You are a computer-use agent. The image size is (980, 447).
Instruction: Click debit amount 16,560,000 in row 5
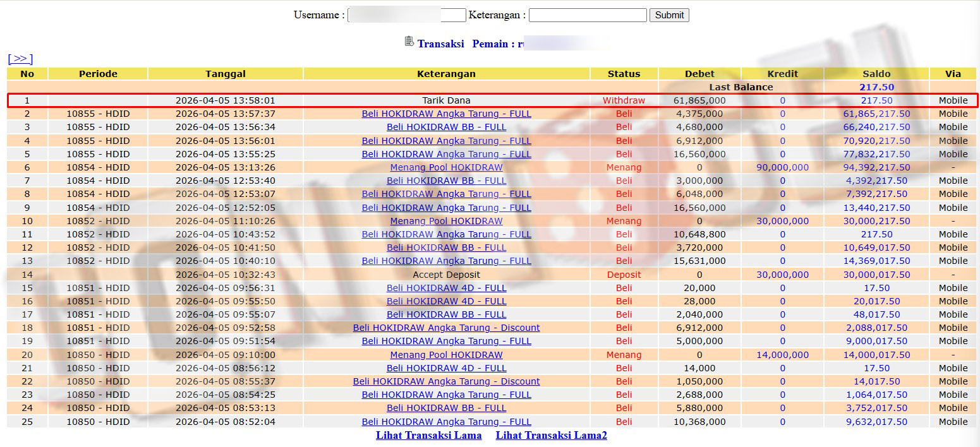pos(699,154)
